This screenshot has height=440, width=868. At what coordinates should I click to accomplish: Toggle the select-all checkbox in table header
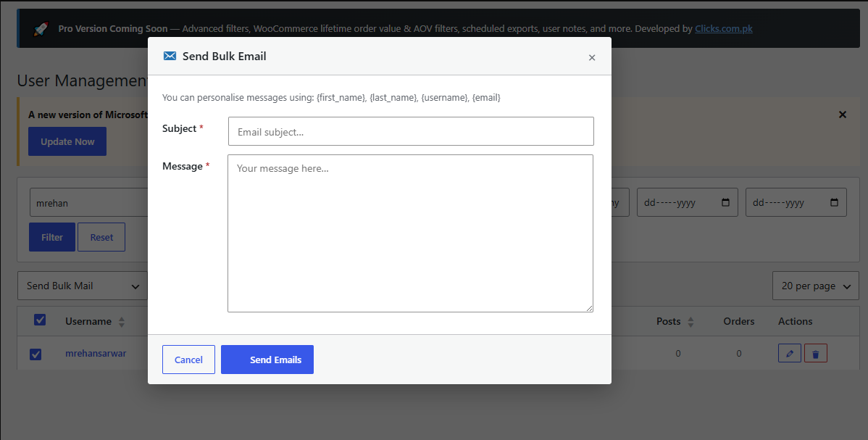[x=40, y=320]
